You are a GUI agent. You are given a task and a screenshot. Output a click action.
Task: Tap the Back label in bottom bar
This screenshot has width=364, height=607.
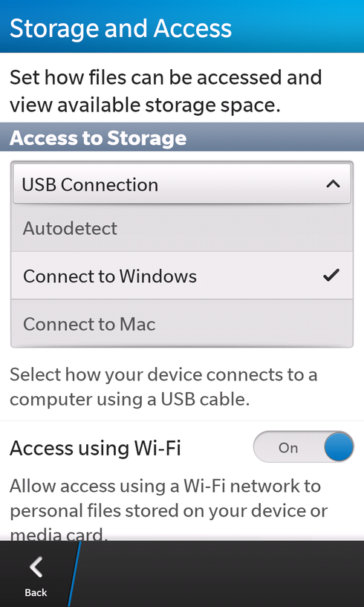36,592
